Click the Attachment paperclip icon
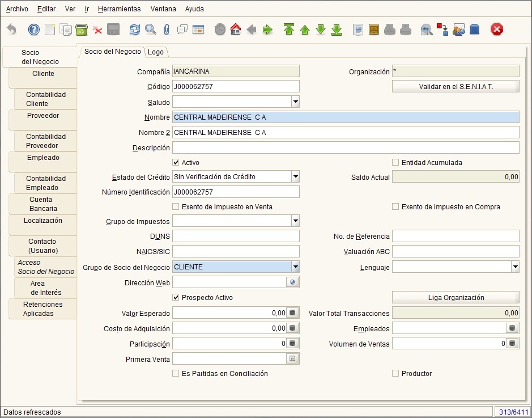This screenshot has height=418, width=532. pos(166,29)
